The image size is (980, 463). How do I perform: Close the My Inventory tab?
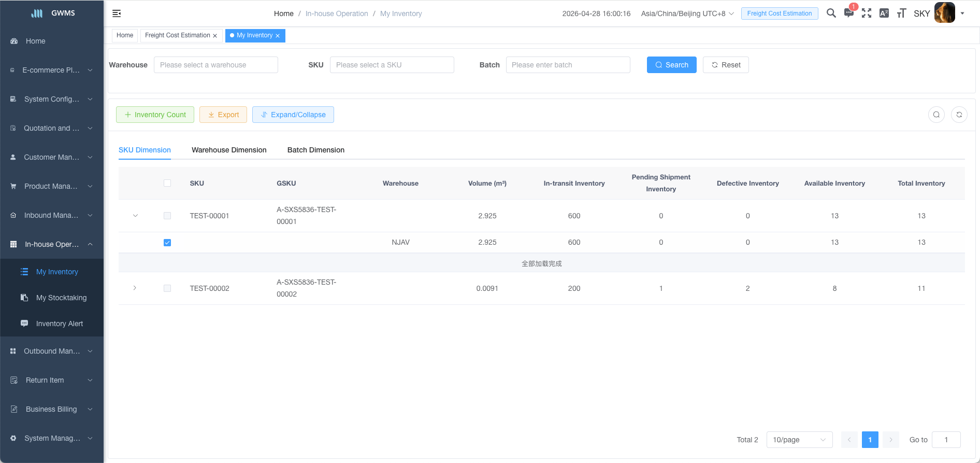point(278,36)
